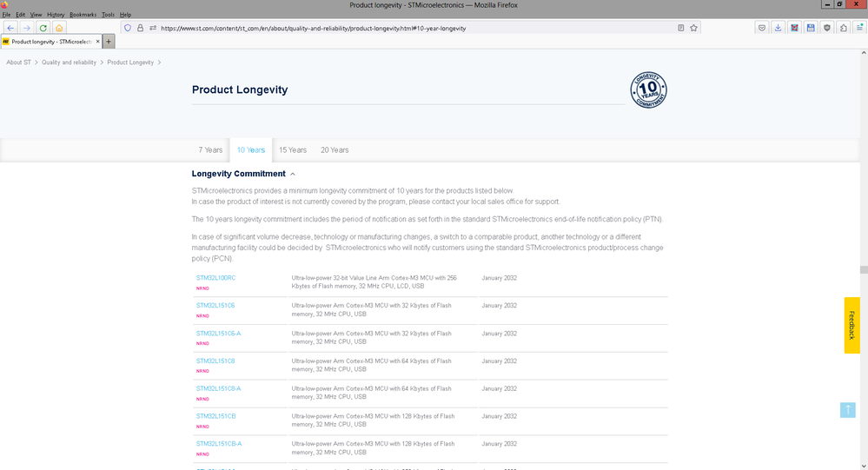Open the Firefox application menu
Screen dimensions: 868x470
click(859, 28)
